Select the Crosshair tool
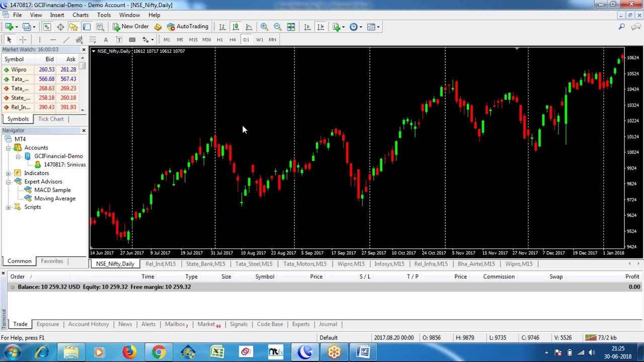Viewport: 644px width, 362px height. [23, 40]
